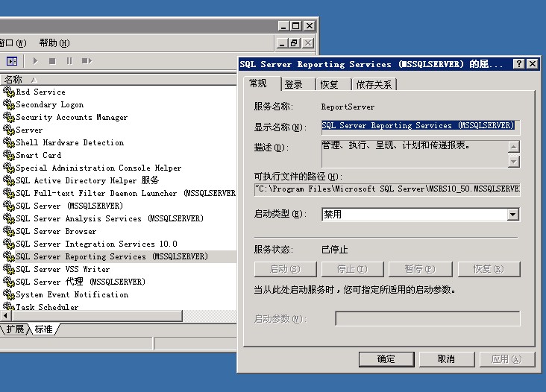Click the 暂停(P) button
Image resolution: width=546 pixels, height=392 pixels.
(x=420, y=269)
